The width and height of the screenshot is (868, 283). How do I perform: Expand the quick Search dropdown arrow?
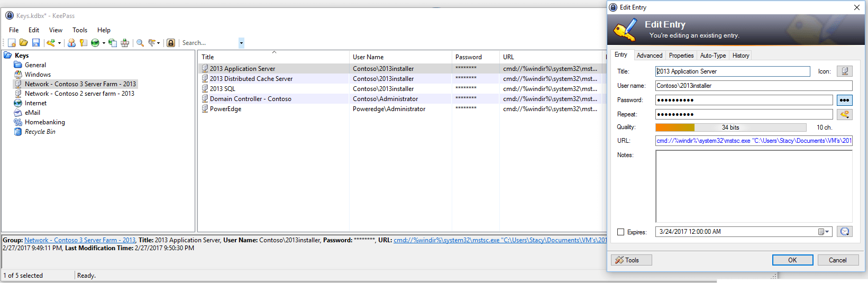coord(241,43)
